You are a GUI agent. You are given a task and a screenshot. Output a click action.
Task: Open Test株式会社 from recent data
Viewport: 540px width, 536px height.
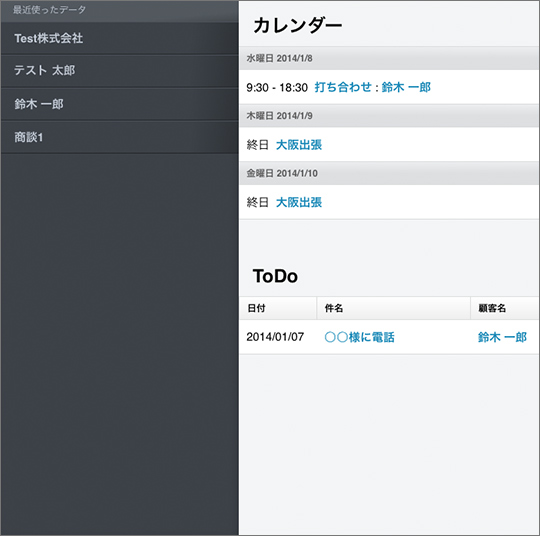120,38
